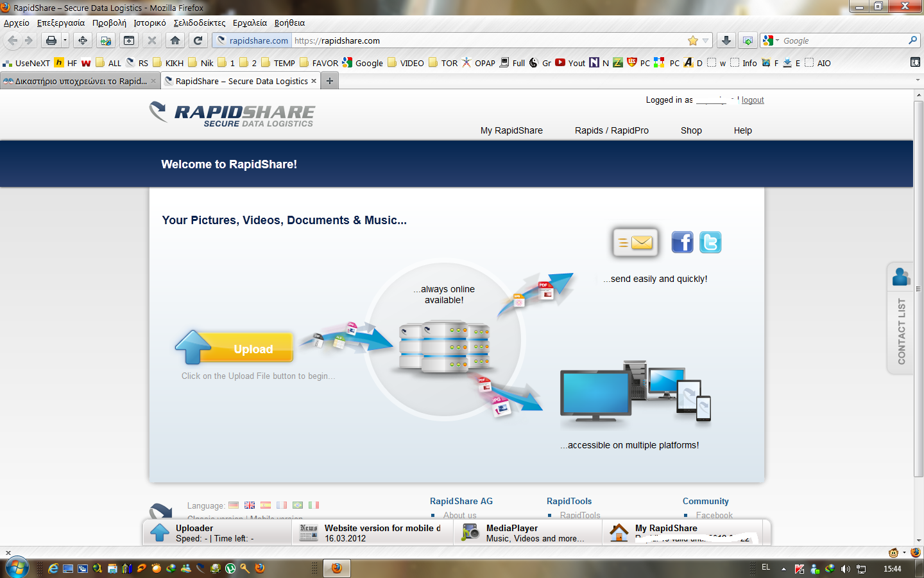Open the Contact List side tab
The height and width of the screenshot is (578, 924).
(900, 318)
